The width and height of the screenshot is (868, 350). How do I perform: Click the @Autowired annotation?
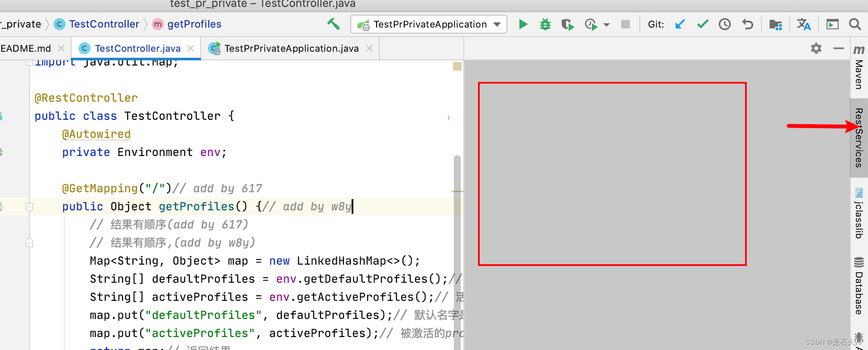point(97,134)
